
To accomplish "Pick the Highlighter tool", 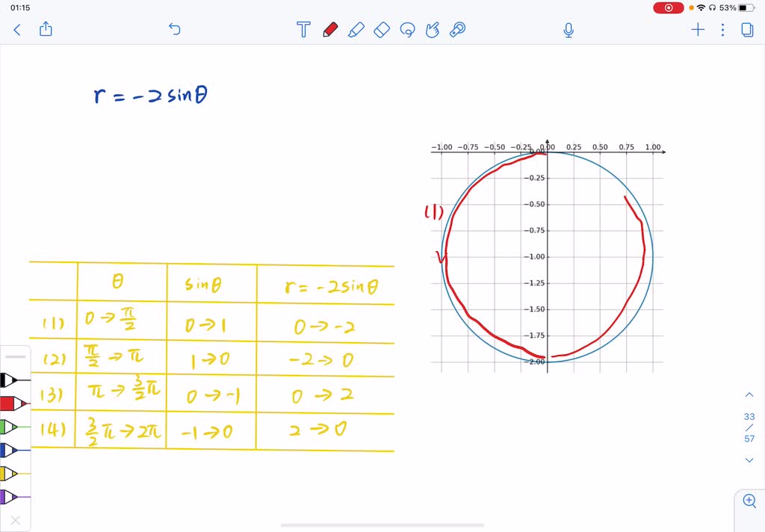I will point(356,30).
